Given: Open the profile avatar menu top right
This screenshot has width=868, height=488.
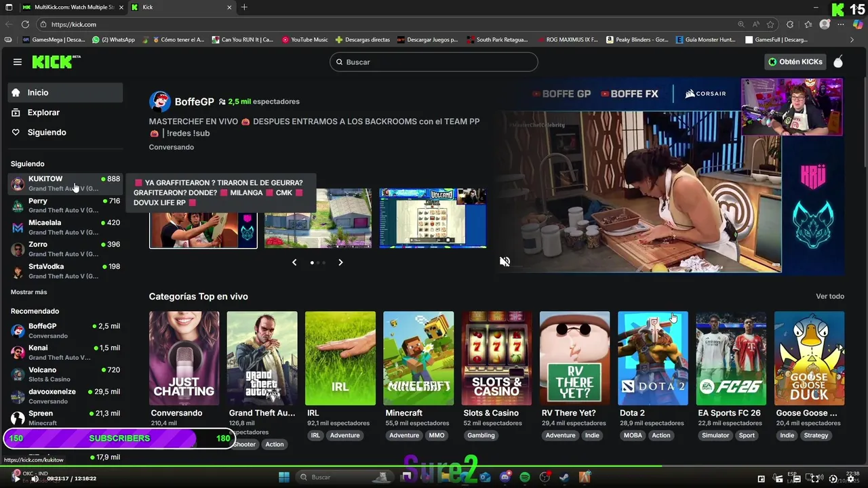Looking at the screenshot, I should coord(838,62).
